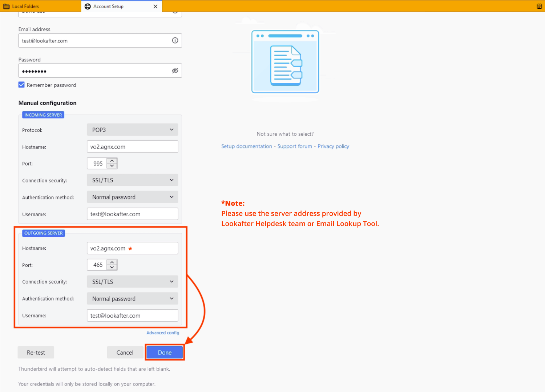Open incoming Authentication method dropdown
The image size is (545, 392).
click(x=132, y=197)
